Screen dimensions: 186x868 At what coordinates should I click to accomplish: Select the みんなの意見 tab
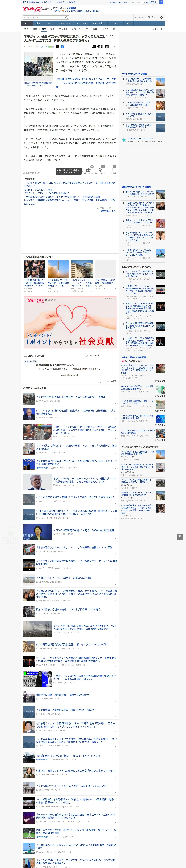click(98, 24)
